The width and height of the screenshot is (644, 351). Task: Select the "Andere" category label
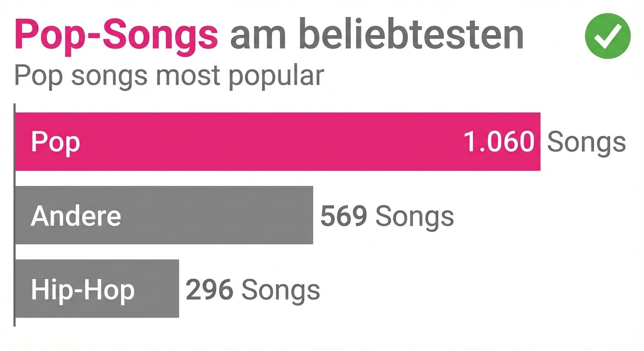click(x=76, y=215)
